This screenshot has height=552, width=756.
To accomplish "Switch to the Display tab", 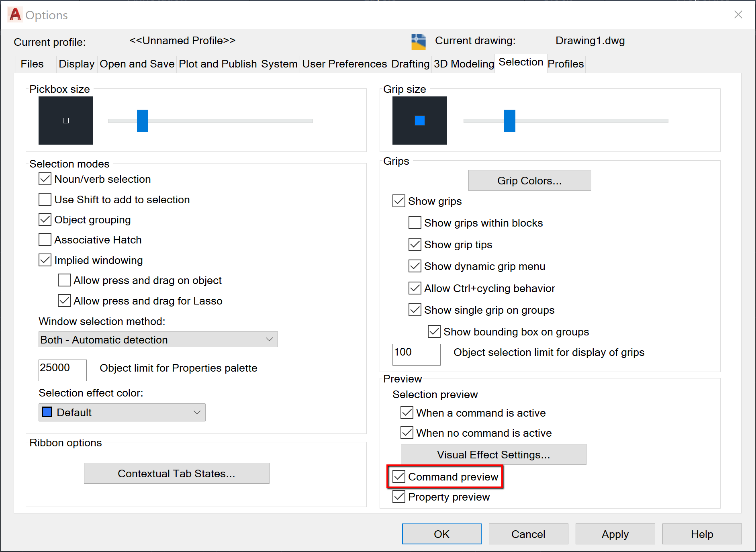I will pos(76,64).
